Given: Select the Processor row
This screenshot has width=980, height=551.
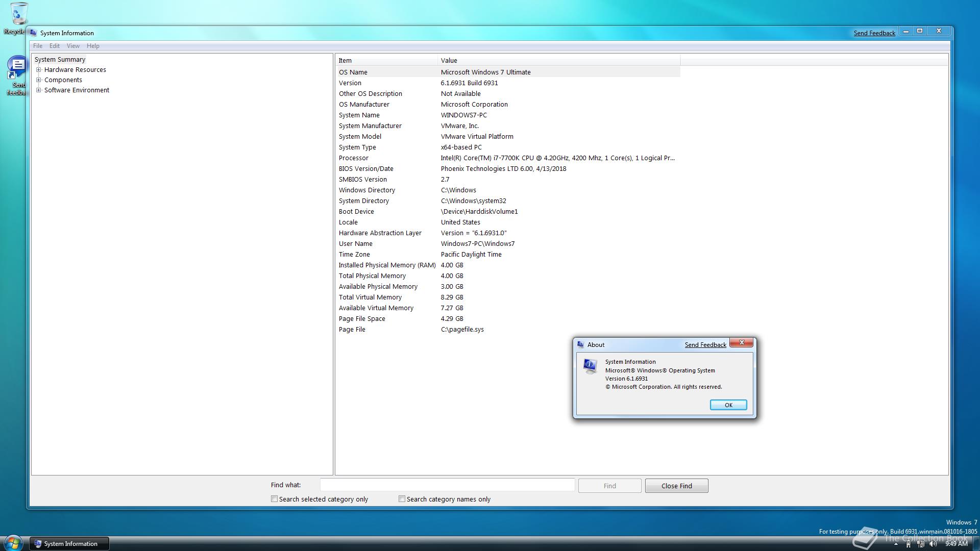Looking at the screenshot, I should click(x=508, y=158).
